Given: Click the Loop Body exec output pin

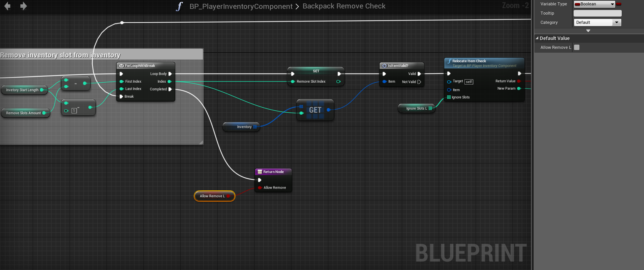Looking at the screenshot, I should tap(170, 74).
